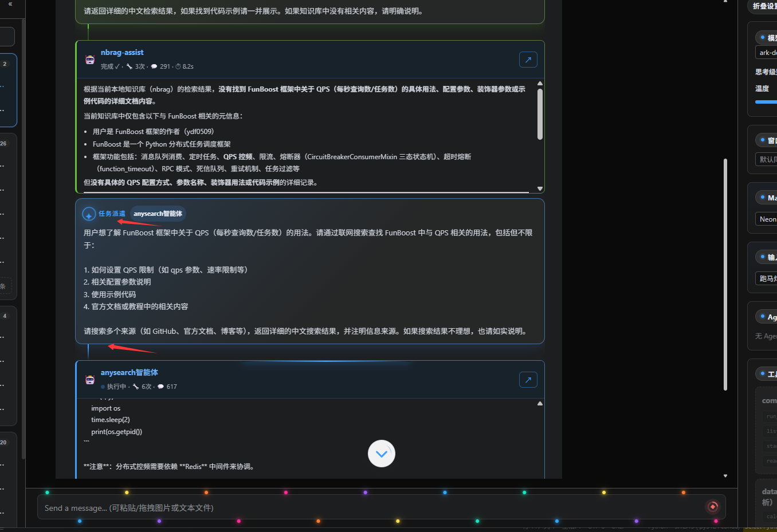Collapse the left sidebar with the double-chevron icon
The height and width of the screenshot is (532, 777).
click(10, 4)
